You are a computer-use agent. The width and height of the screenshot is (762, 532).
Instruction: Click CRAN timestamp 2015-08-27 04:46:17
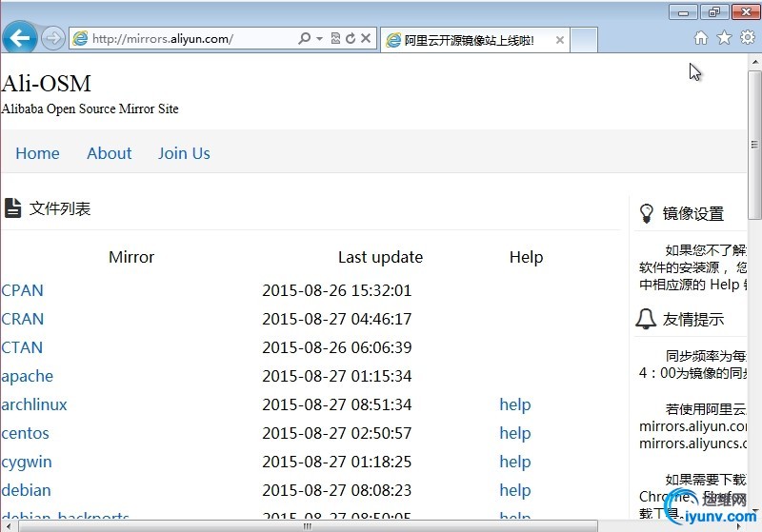coord(337,319)
